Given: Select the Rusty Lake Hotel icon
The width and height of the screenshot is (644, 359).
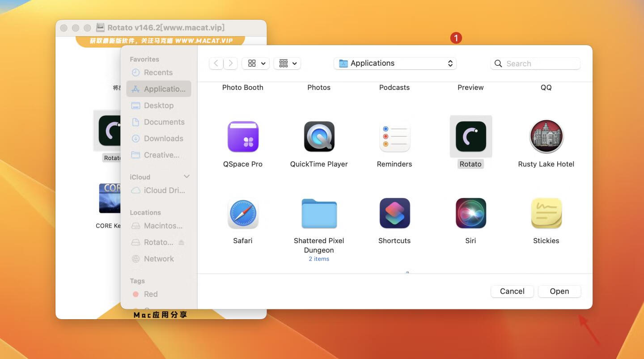Looking at the screenshot, I should (546, 136).
